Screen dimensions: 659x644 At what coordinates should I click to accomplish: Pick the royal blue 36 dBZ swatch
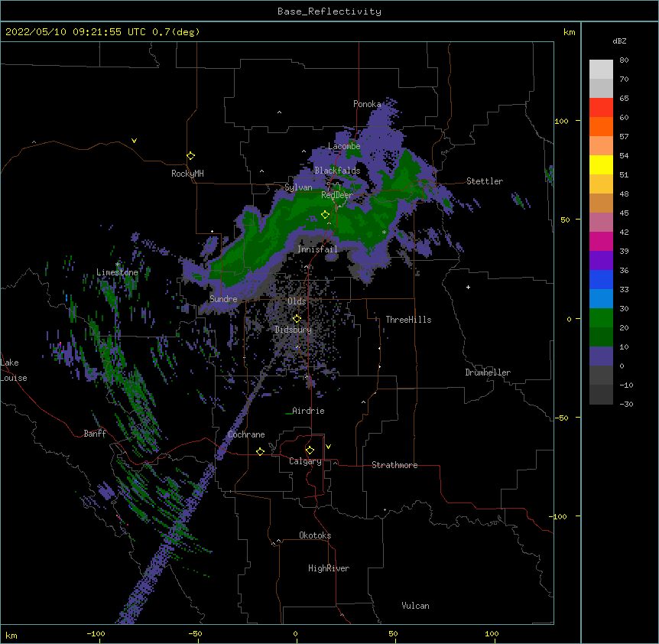[x=601, y=279]
